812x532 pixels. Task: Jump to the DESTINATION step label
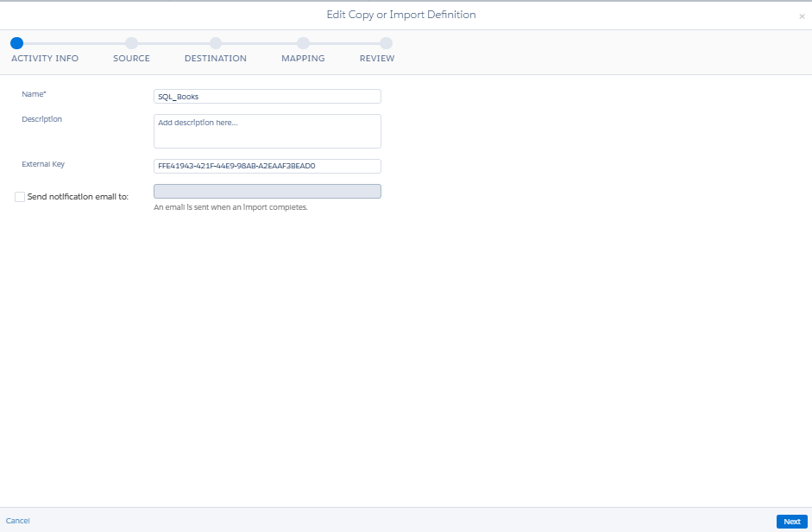216,59
